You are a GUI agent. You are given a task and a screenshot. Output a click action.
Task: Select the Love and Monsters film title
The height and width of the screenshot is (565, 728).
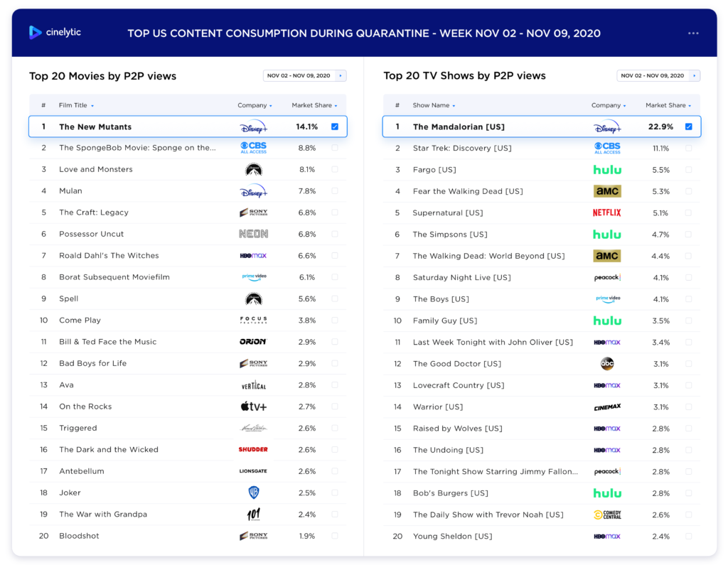[96, 169]
